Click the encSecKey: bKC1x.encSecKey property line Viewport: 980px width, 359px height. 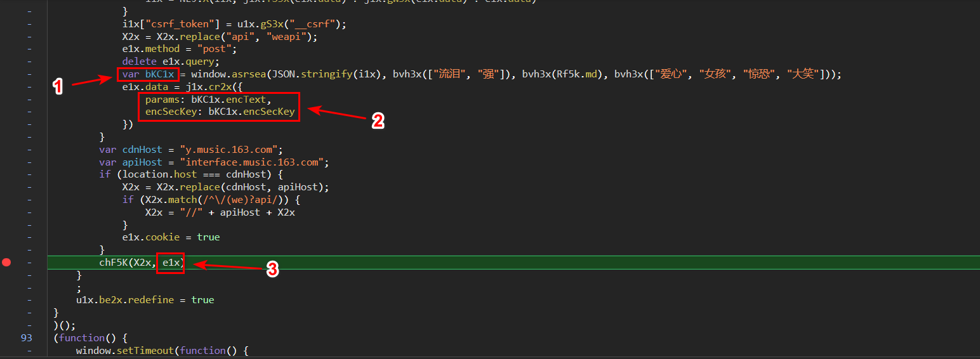[220, 112]
